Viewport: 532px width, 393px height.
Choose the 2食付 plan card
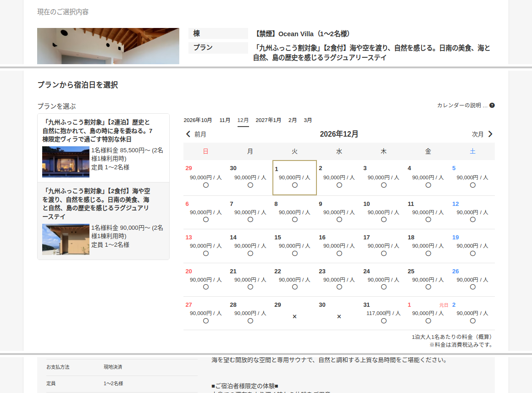[x=104, y=221]
